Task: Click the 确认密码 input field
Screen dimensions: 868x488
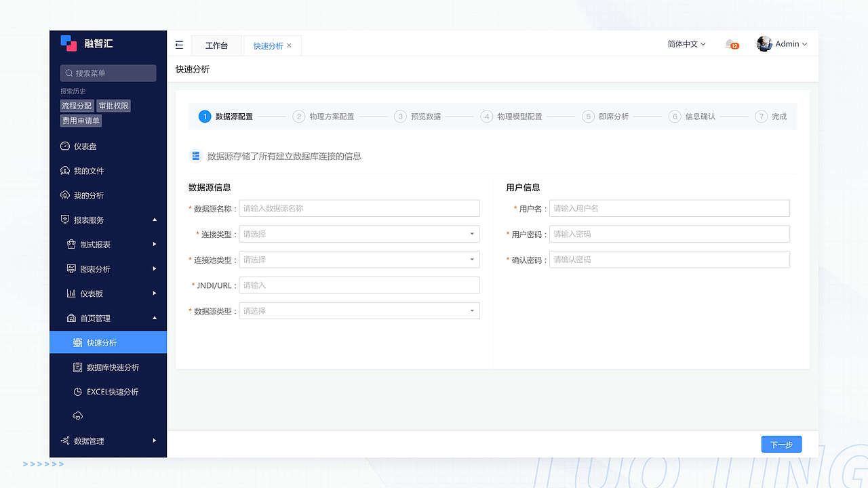Action: [669, 260]
